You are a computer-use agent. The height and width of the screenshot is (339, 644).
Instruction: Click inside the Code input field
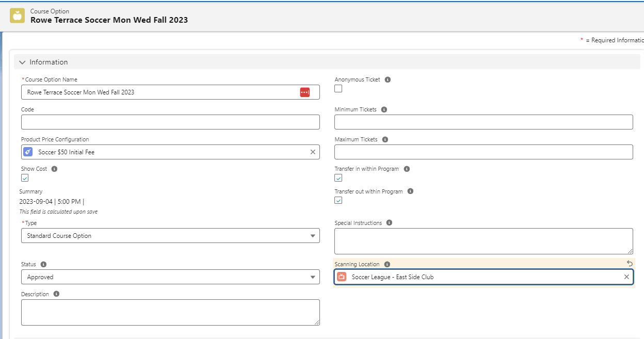tap(170, 122)
